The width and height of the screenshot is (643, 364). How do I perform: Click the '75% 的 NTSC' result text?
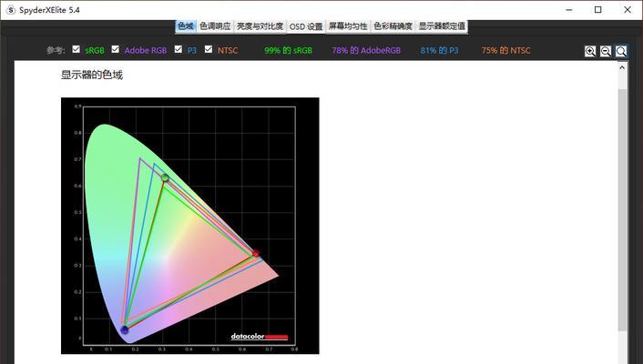click(505, 50)
